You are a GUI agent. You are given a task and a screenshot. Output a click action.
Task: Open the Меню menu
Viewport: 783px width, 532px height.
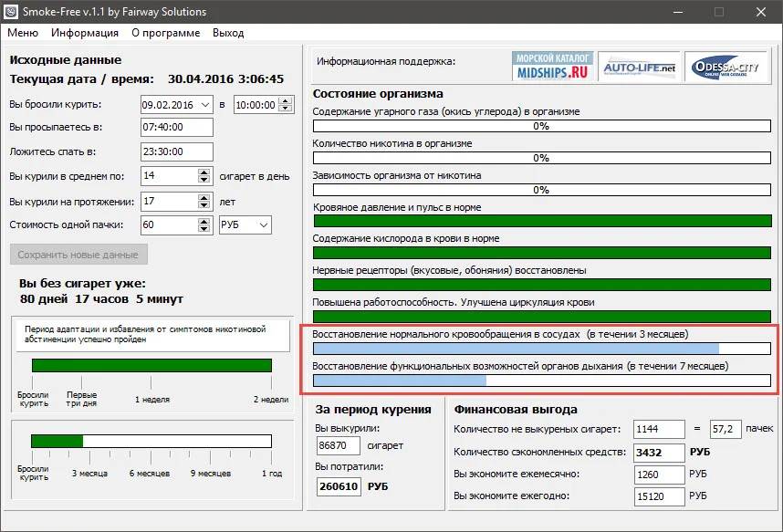23,33
